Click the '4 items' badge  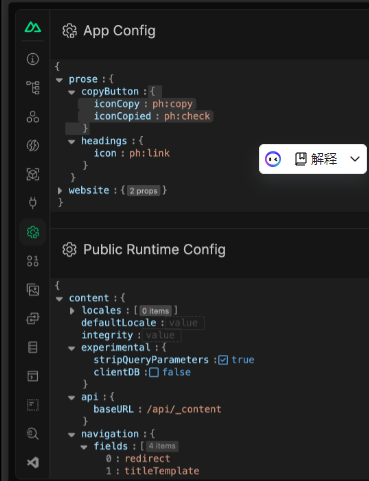pyautogui.click(x=162, y=446)
